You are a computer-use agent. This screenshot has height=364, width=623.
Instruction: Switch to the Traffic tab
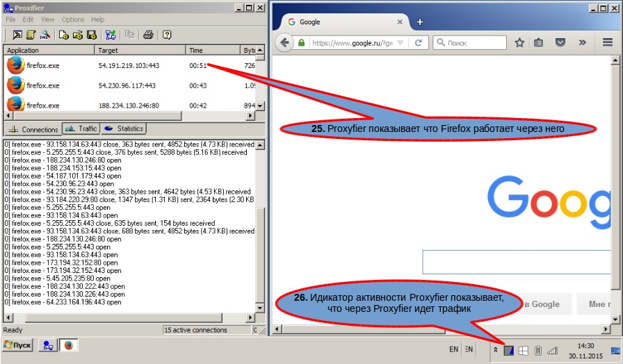[81, 129]
